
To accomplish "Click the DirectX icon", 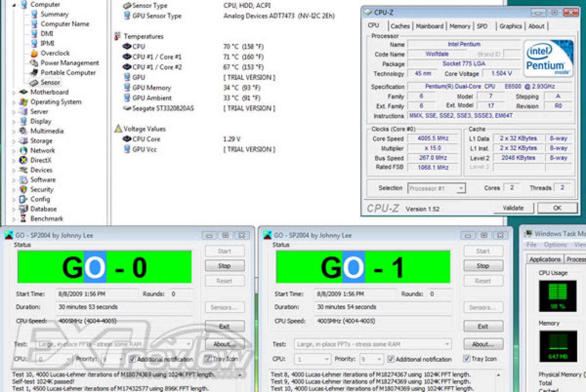I will tap(23, 160).
